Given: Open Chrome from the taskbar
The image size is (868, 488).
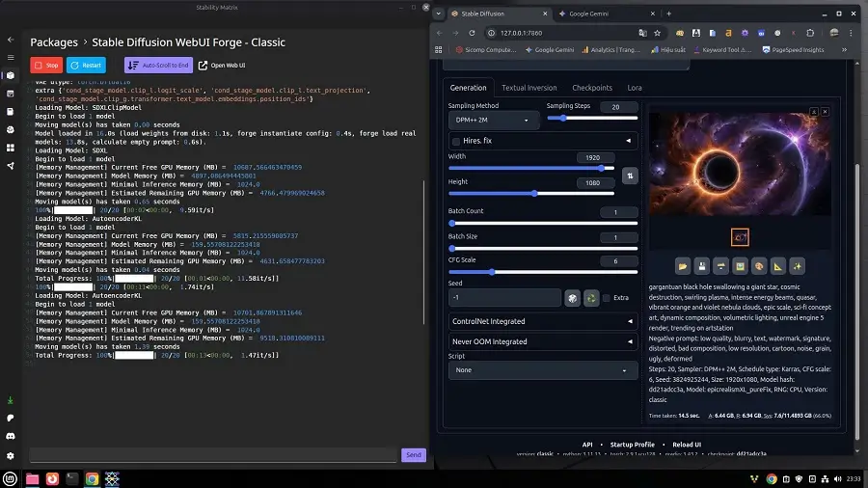Looking at the screenshot, I should pyautogui.click(x=92, y=478).
